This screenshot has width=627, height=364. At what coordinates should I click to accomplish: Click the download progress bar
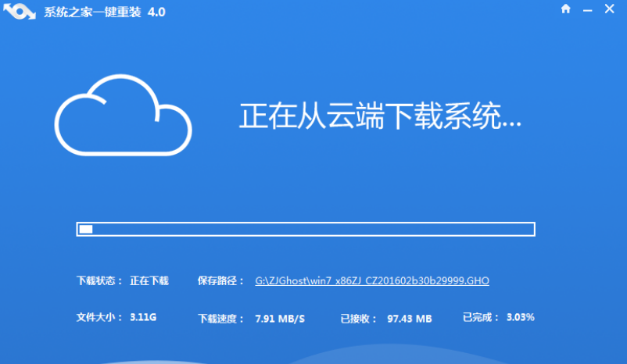pyautogui.click(x=306, y=229)
